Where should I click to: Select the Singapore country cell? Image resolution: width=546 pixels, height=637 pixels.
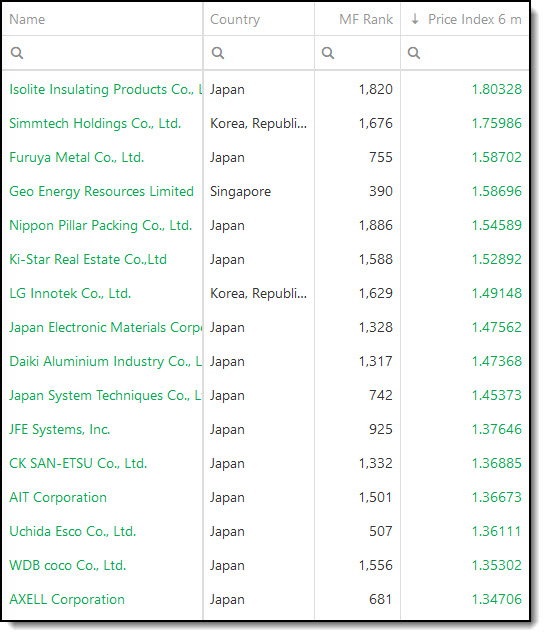click(x=240, y=191)
